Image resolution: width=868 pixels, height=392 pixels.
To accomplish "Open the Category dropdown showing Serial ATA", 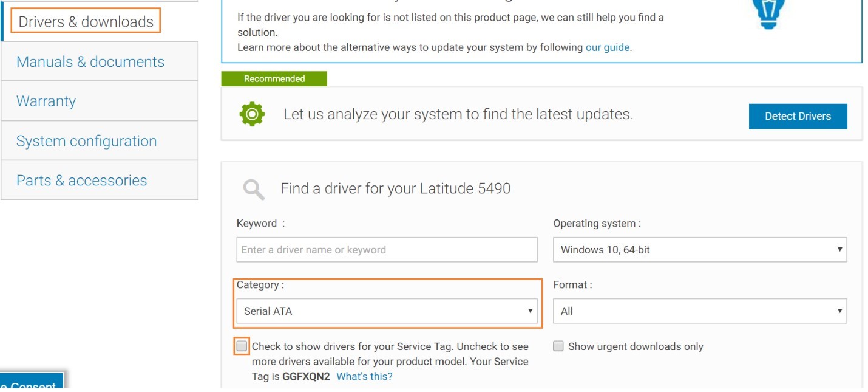I will tap(387, 311).
